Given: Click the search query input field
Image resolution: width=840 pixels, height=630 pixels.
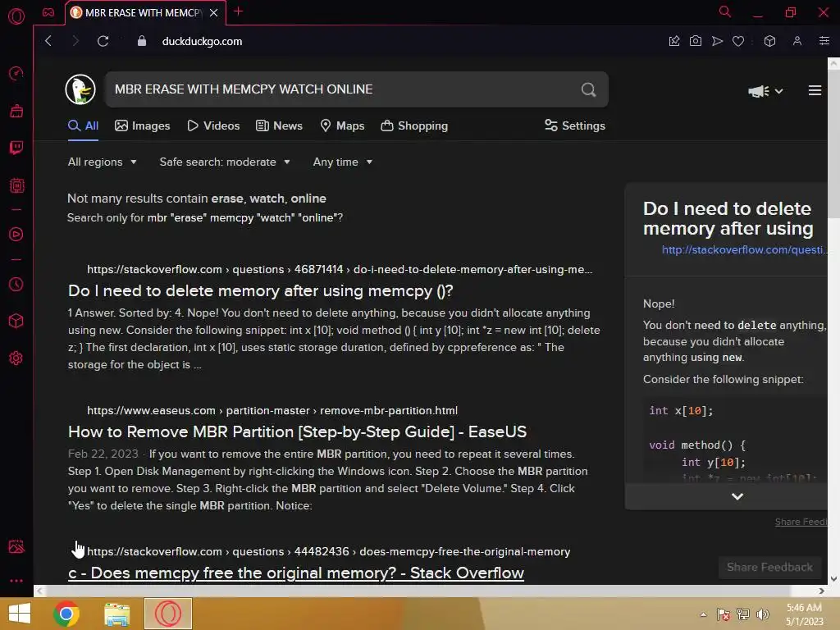Looking at the screenshot, I should pos(343,89).
